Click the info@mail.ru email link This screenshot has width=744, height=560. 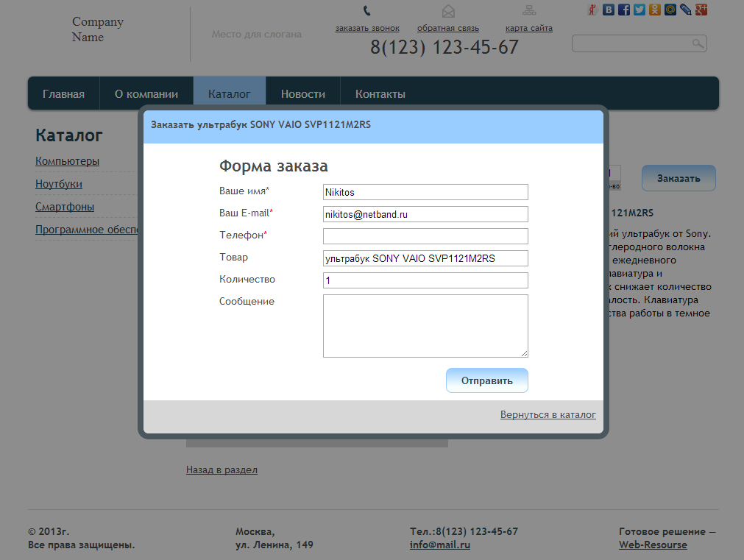440,545
